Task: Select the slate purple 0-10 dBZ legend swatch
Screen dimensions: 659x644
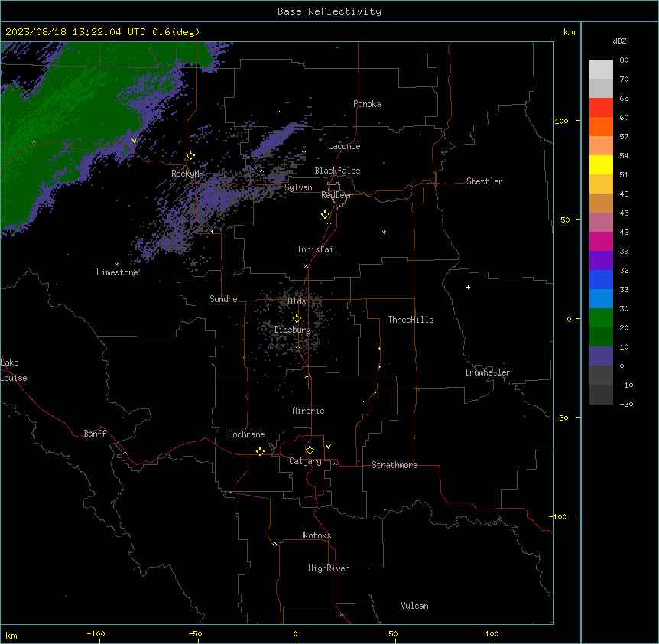Action: click(601, 356)
